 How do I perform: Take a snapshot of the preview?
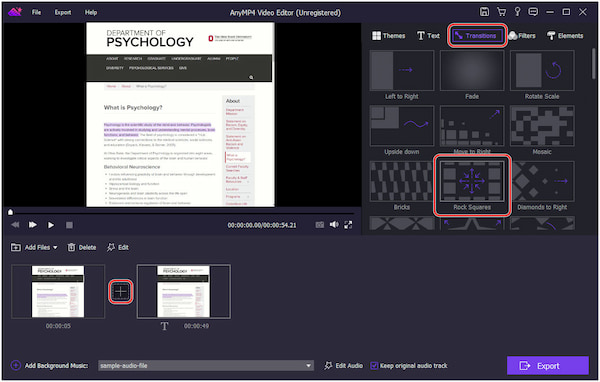(x=320, y=225)
